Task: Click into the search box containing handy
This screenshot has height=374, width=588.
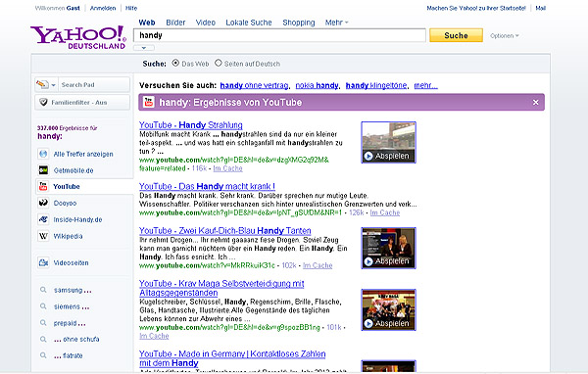Action: [x=279, y=35]
